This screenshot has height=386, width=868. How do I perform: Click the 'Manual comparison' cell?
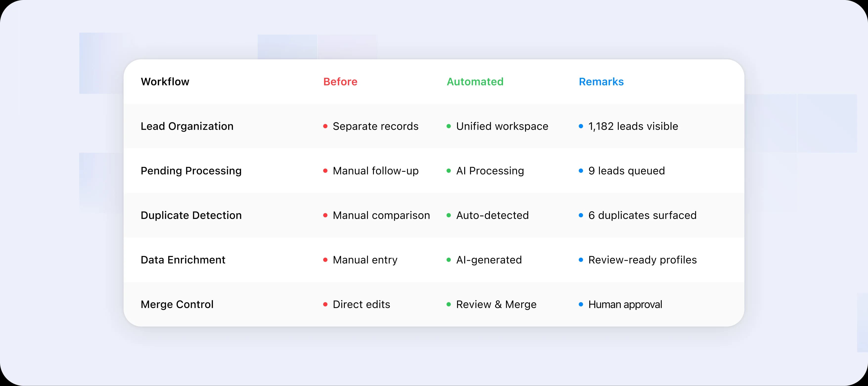[381, 215]
